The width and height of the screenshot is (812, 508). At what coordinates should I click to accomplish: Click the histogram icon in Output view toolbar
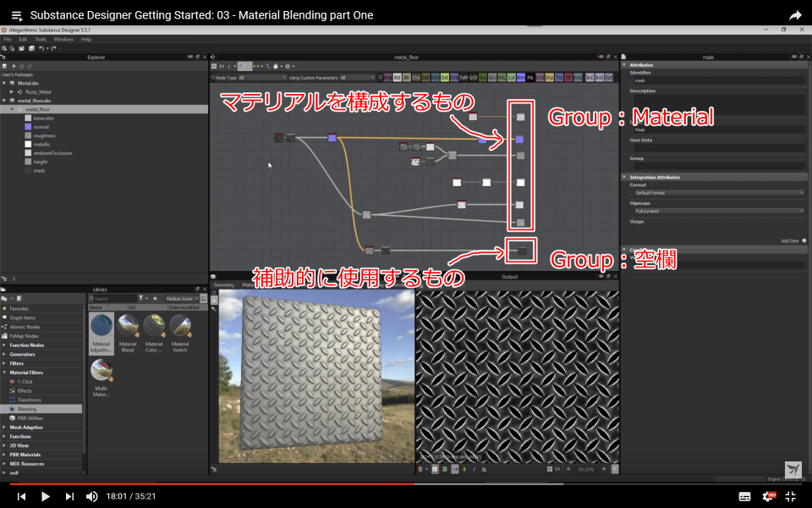tap(484, 469)
